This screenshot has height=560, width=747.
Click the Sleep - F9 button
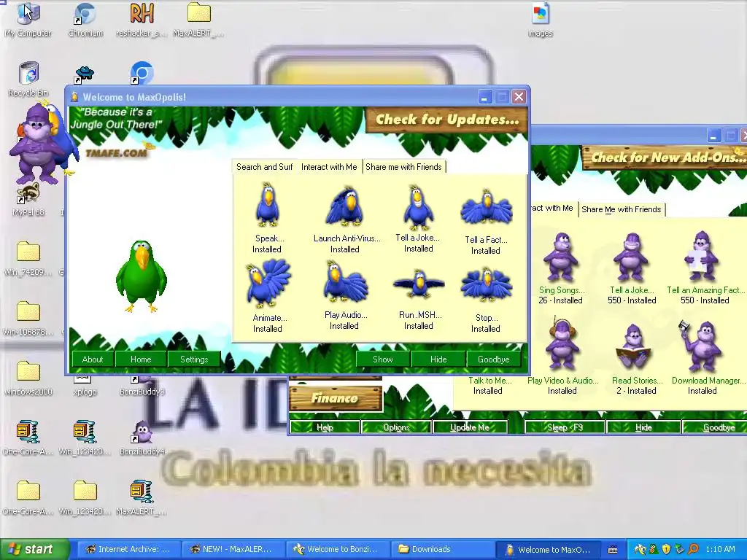click(x=565, y=427)
